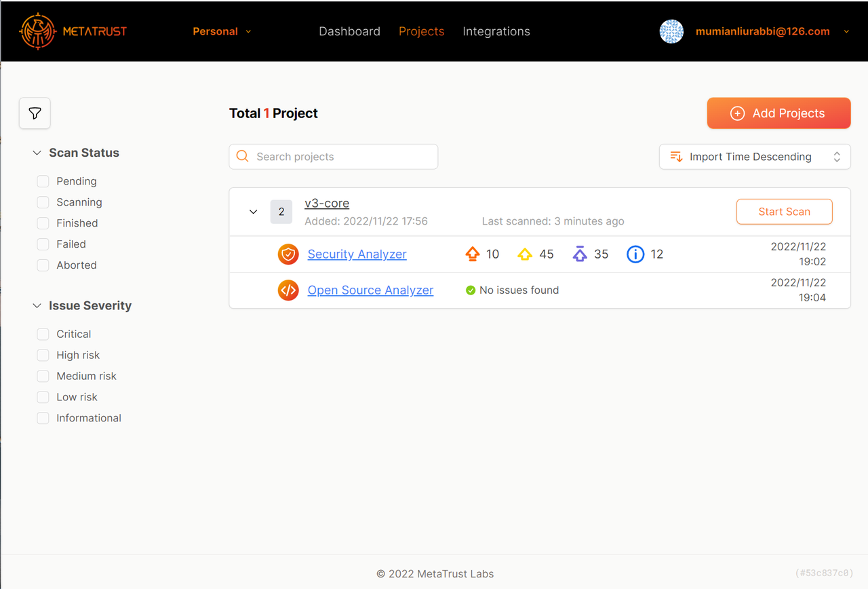Screen dimensions: 868x589
Task: Toggle the Informational severity checkbox
Action: pos(43,418)
